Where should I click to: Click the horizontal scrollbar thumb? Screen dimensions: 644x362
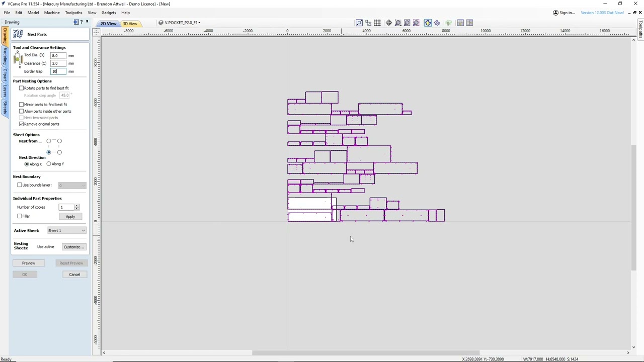point(366,353)
